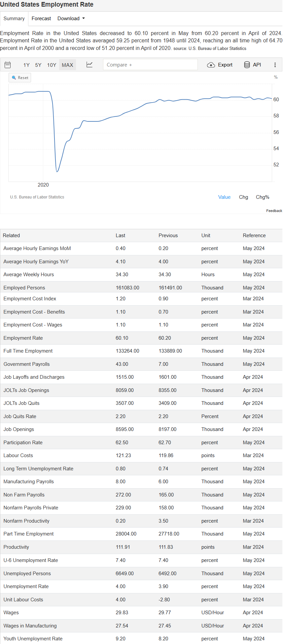This screenshot has width=283, height=644.
Task: Click the Feedback link
Action: 274,211
